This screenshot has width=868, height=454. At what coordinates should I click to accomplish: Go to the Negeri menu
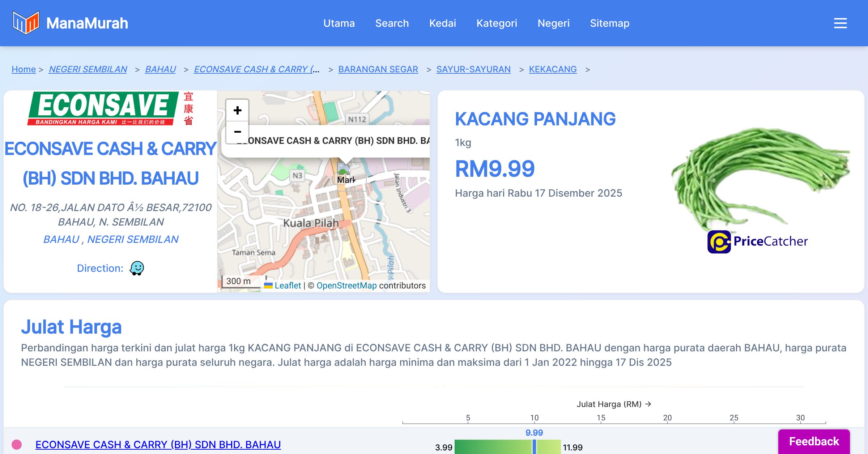tap(553, 23)
